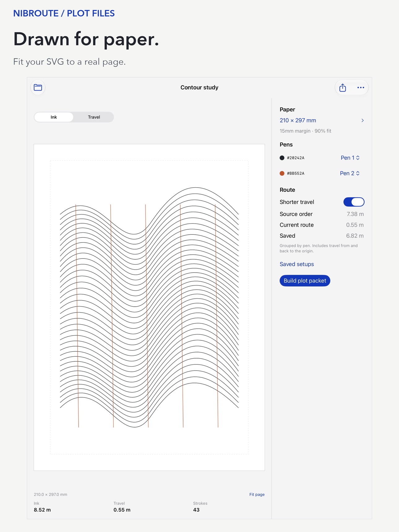Open the more options ellipsis menu
399x532 pixels.
click(361, 88)
